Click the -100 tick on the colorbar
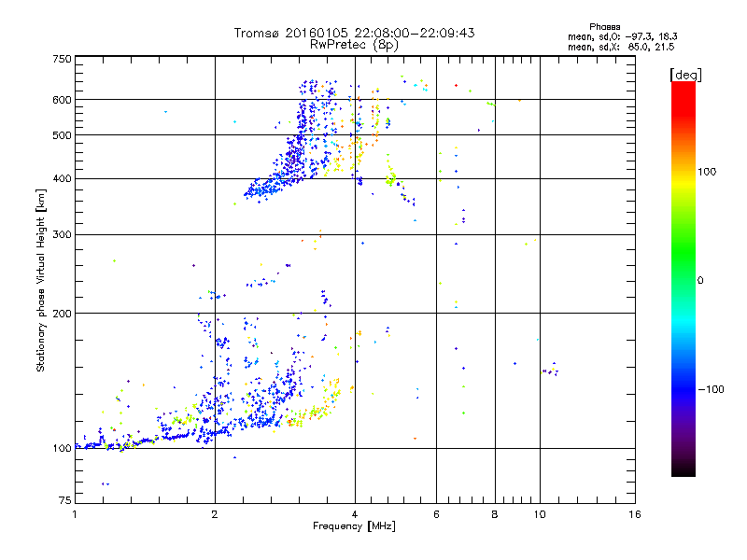Image resolution: width=747 pixels, height=560 pixels. (x=711, y=389)
